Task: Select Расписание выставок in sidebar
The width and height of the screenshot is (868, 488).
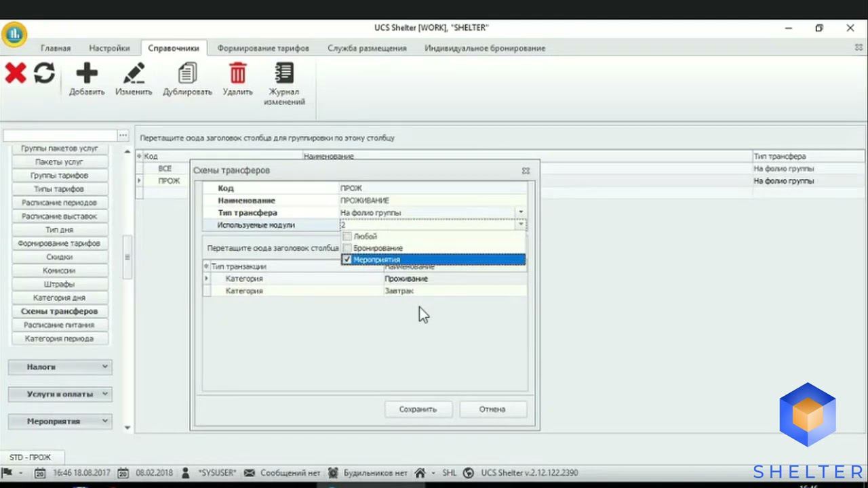Action: click(60, 216)
